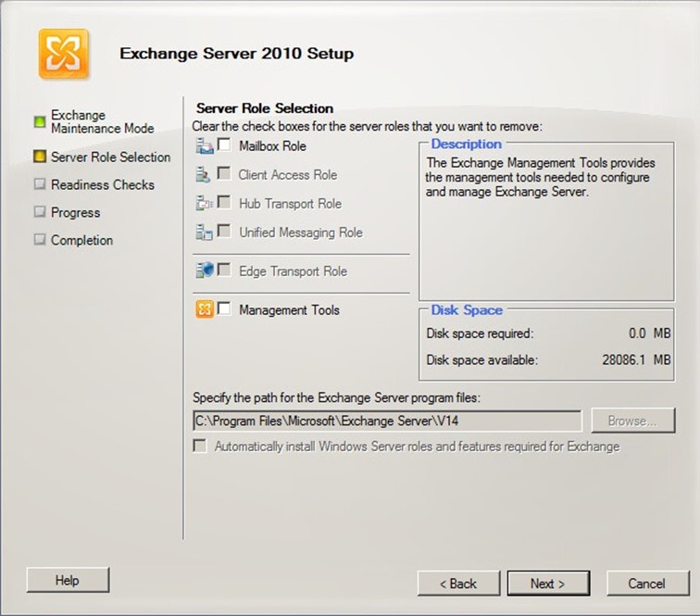Screen dimensions: 700x616
Task: Open the Help button
Action: tap(68, 580)
